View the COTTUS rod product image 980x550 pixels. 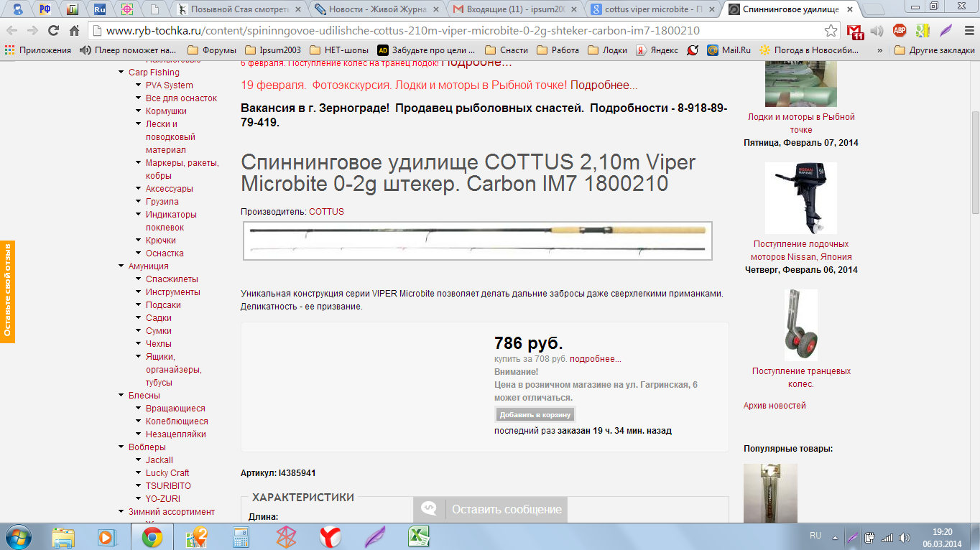coord(477,241)
